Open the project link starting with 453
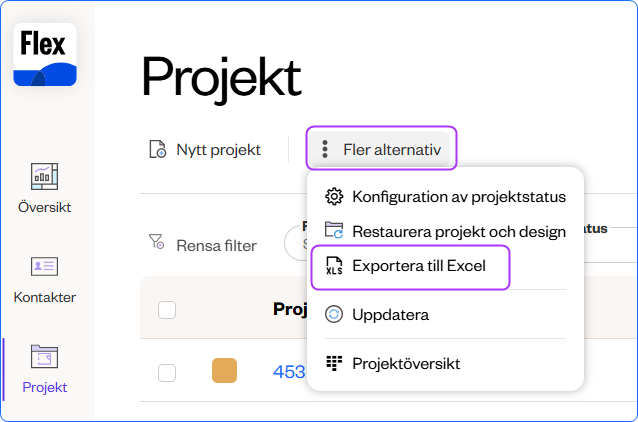The height and width of the screenshot is (422, 638). tap(289, 372)
